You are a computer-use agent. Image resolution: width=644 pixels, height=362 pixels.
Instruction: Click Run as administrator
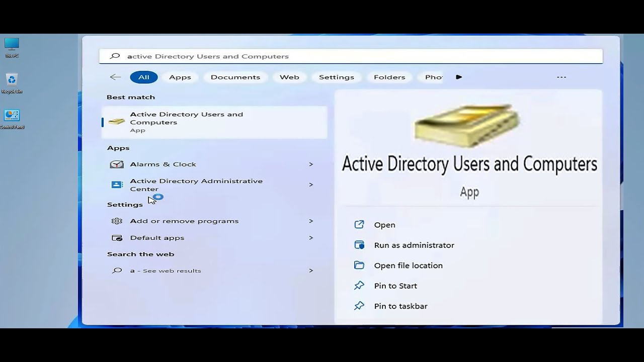tap(414, 245)
